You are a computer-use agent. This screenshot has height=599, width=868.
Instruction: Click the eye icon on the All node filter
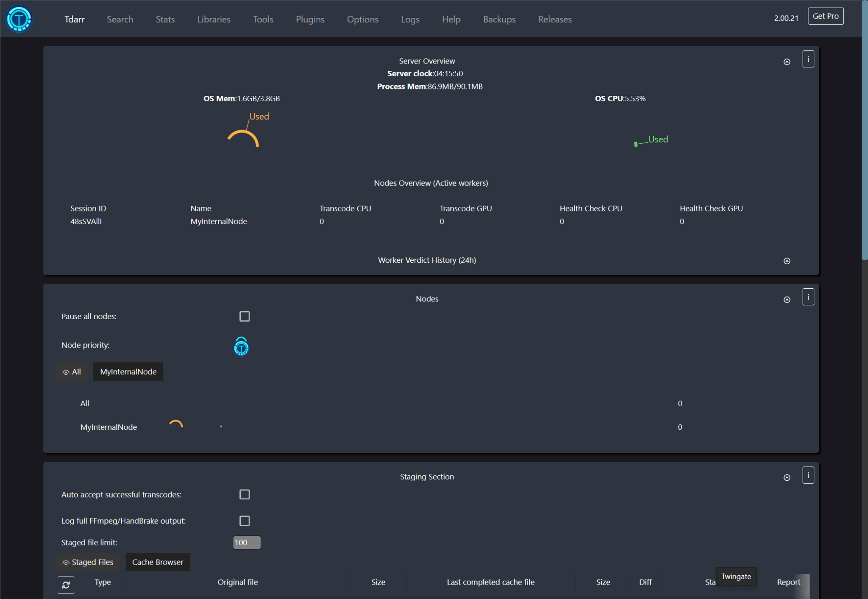(x=67, y=372)
